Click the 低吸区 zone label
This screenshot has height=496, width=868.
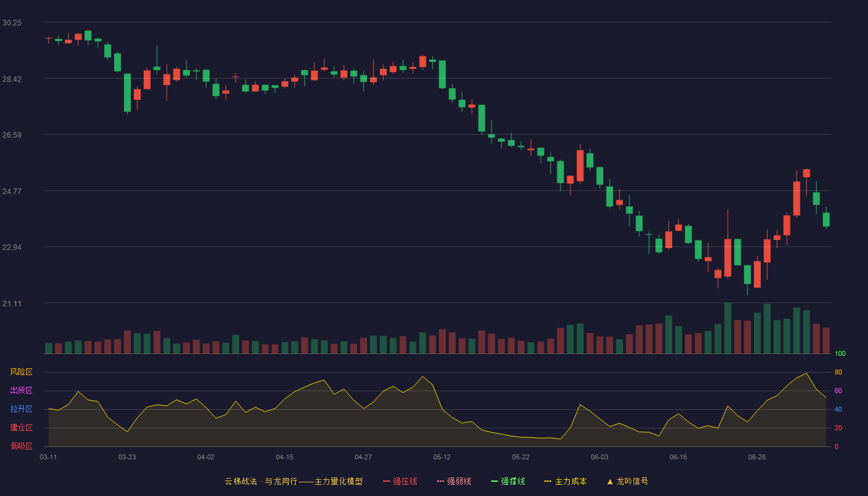pyautogui.click(x=21, y=446)
